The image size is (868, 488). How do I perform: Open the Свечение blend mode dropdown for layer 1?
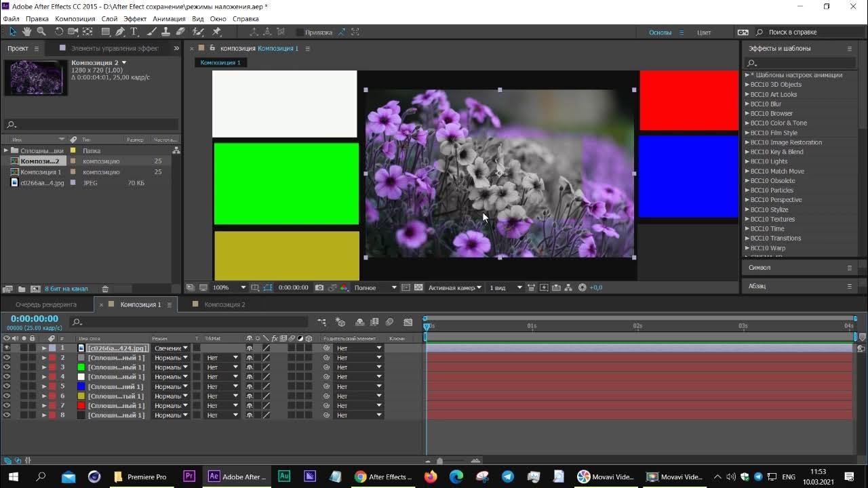point(171,348)
